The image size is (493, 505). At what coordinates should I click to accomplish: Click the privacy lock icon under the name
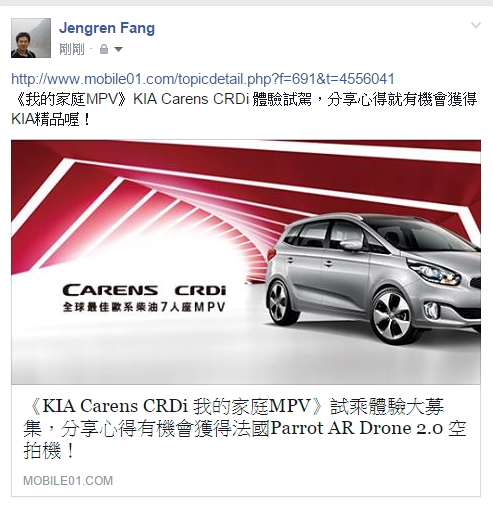coord(104,49)
